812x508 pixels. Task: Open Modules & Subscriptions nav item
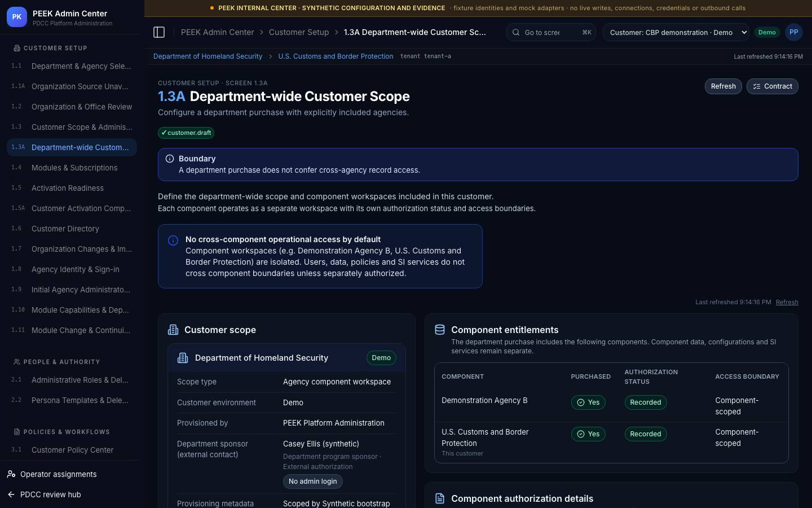[x=72, y=168]
